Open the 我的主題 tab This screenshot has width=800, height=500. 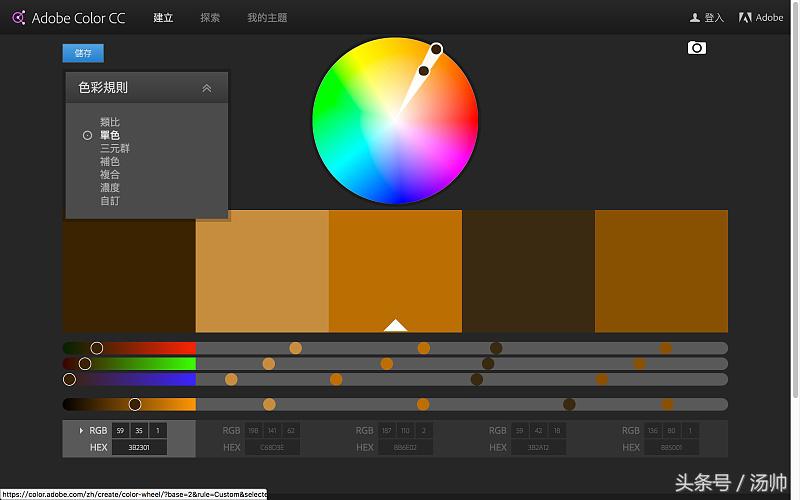click(267, 18)
